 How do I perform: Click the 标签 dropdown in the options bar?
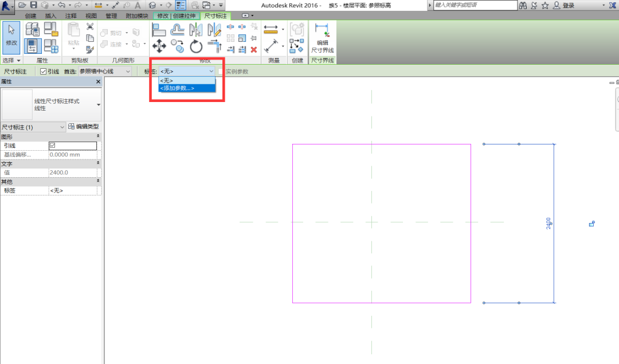point(187,72)
